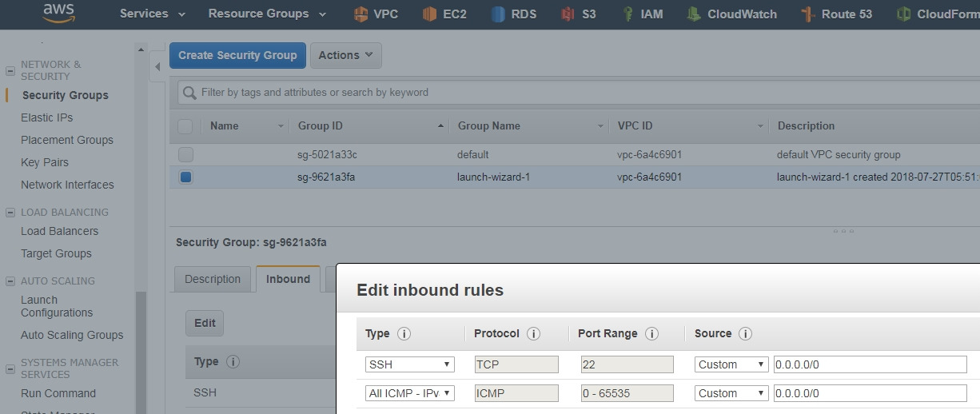The width and height of the screenshot is (980, 414).
Task: Open Load Balancers in the sidebar
Action: coord(60,231)
